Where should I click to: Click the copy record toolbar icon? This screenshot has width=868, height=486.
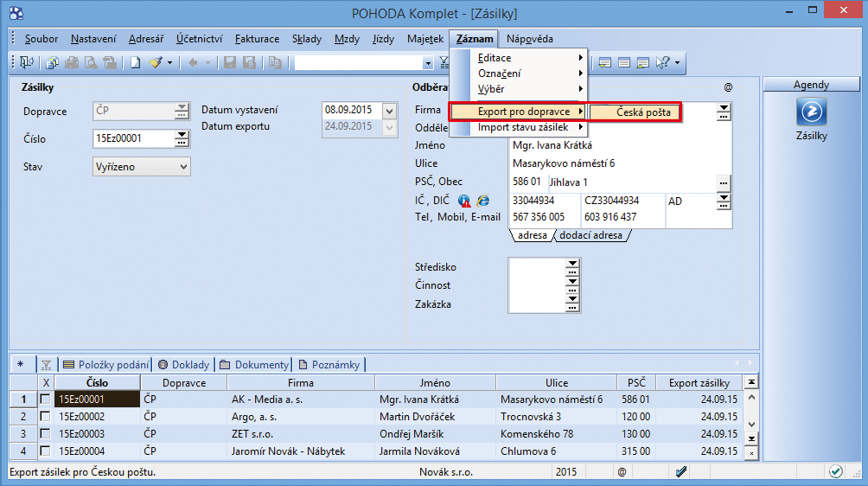[x=275, y=62]
